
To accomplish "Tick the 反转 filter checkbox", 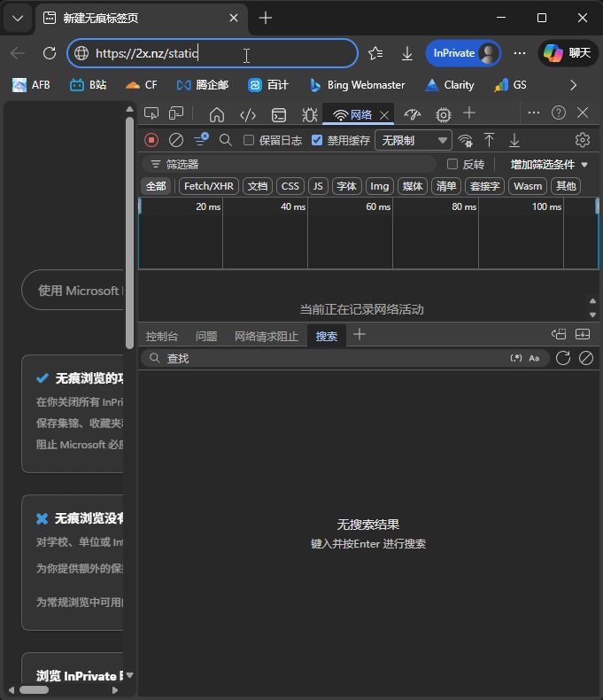I will [x=452, y=164].
